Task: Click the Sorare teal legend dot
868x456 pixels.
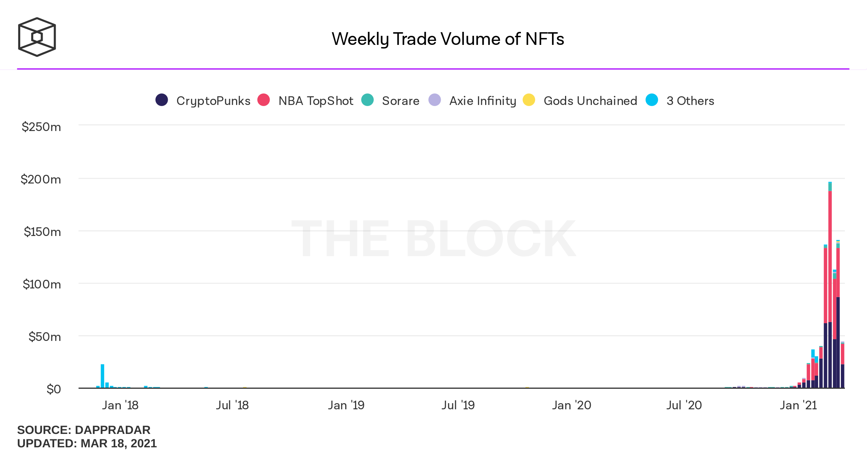Action: click(x=367, y=100)
